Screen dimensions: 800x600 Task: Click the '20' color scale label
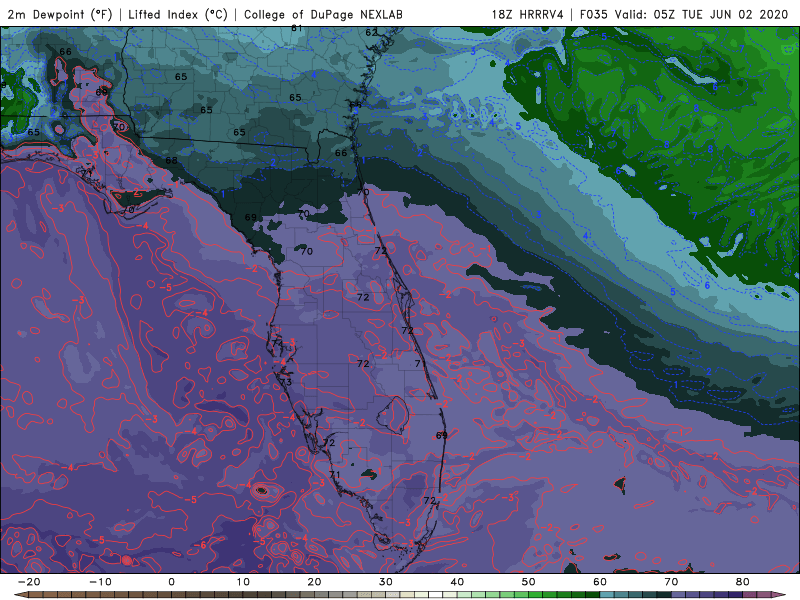pos(314,582)
